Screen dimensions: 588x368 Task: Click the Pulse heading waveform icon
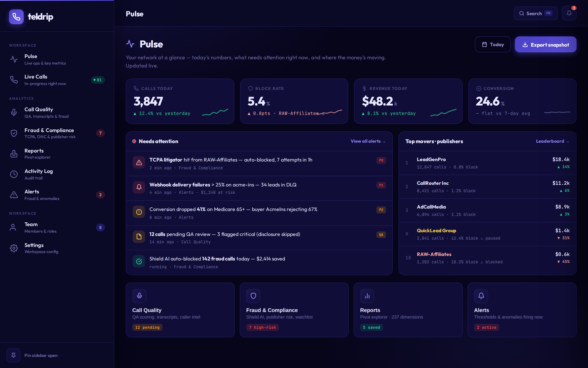click(130, 44)
